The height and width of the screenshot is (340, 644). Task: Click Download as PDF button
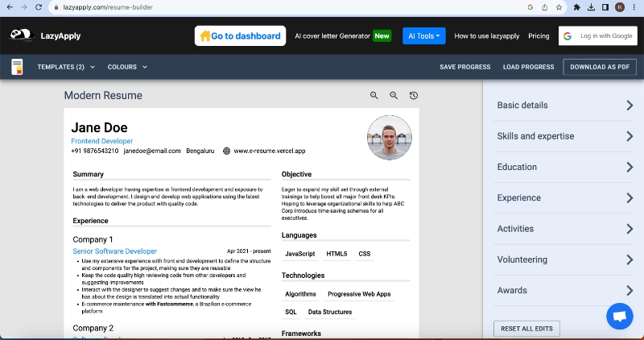pyautogui.click(x=599, y=67)
